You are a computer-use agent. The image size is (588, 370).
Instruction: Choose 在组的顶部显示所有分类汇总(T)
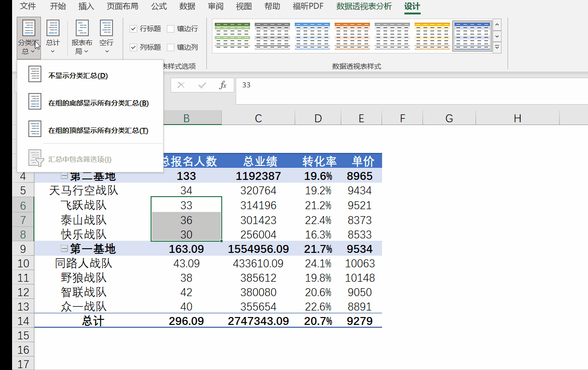(90, 131)
